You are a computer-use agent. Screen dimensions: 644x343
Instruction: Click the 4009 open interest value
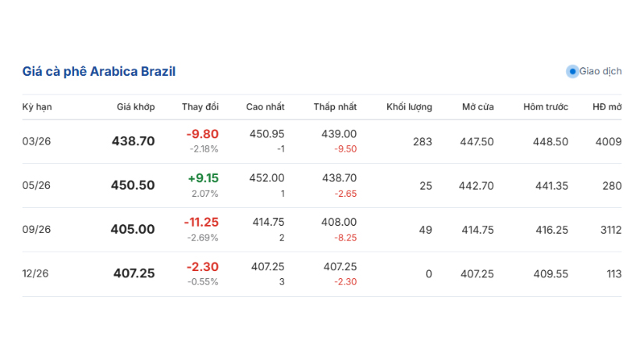[608, 141]
